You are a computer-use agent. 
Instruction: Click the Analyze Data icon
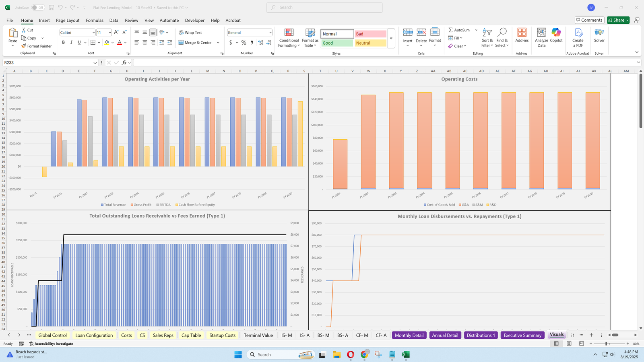click(x=541, y=38)
